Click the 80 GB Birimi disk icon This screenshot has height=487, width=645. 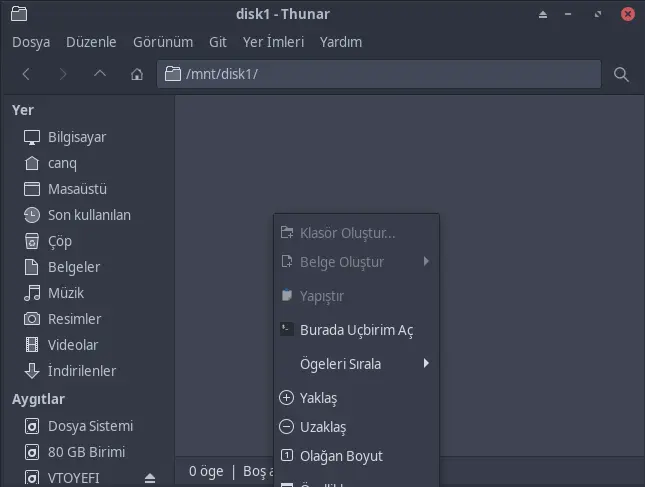[x=32, y=452]
